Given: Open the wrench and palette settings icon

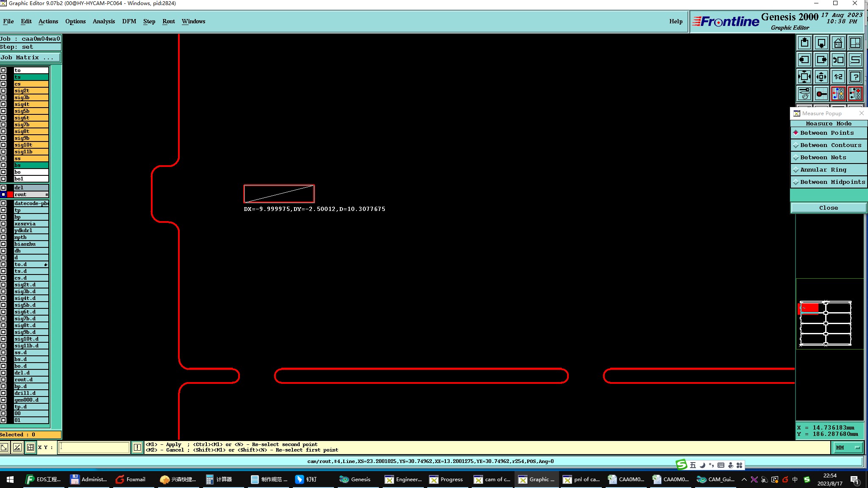Looking at the screenshot, I should tap(804, 94).
